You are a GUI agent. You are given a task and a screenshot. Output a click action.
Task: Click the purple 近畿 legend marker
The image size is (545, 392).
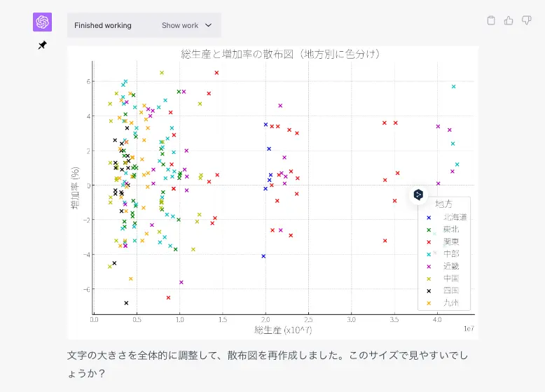tap(429, 266)
